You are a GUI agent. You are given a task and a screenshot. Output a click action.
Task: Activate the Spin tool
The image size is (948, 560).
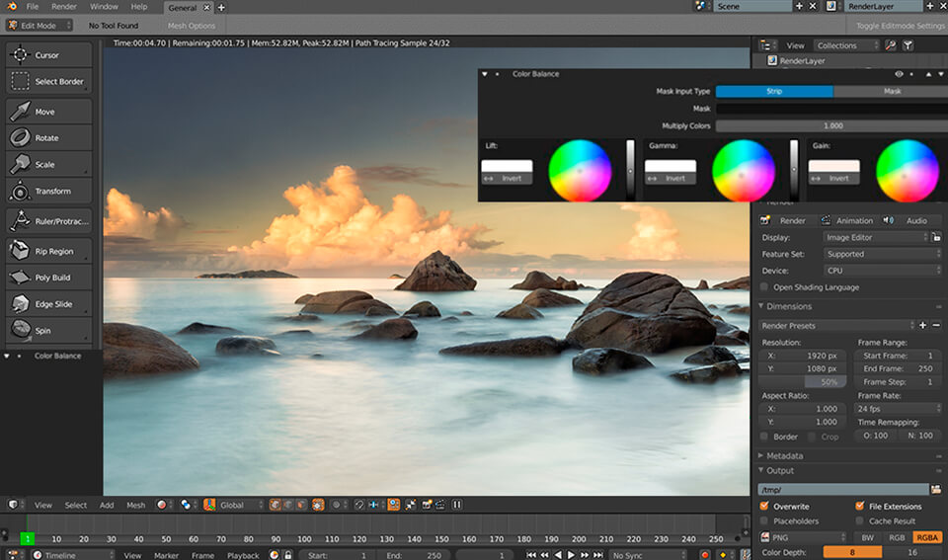point(47,331)
